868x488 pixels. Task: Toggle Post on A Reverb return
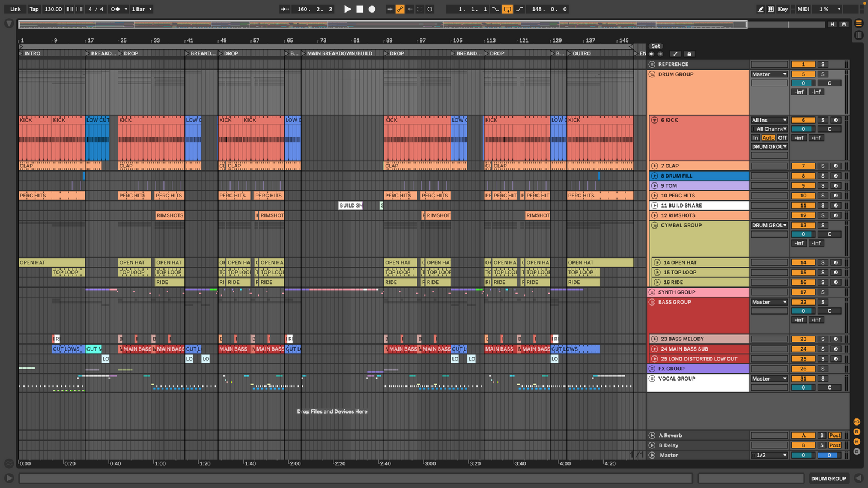(x=835, y=435)
